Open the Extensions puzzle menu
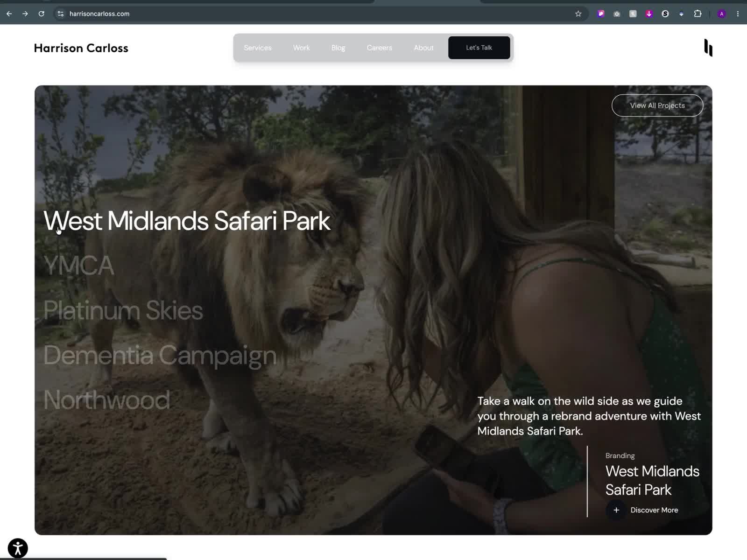Screen dimensions: 747x560 click(698, 14)
